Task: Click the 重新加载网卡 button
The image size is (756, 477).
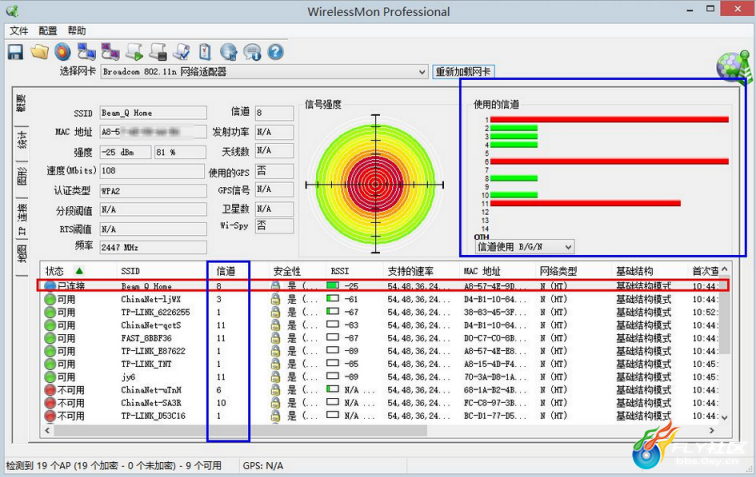Action: pyautogui.click(x=463, y=72)
